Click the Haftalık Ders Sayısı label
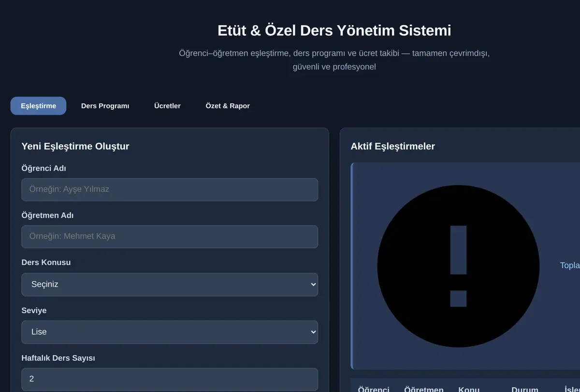Image resolution: width=580 pixels, height=392 pixels. coord(58,358)
